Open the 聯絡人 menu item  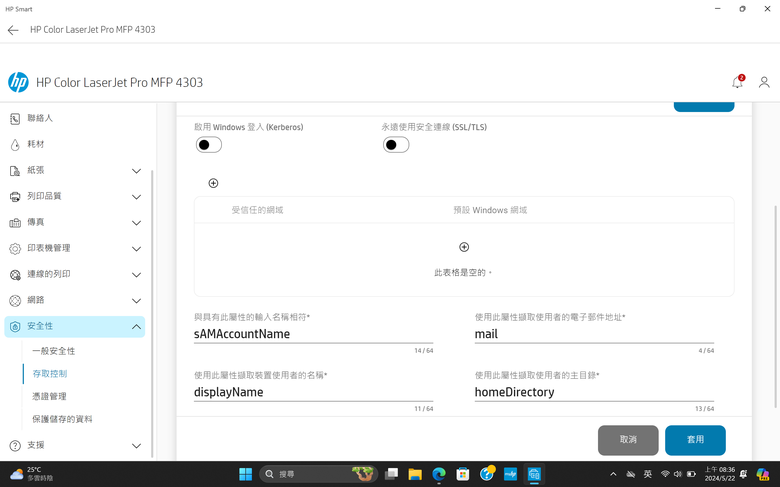(x=75, y=118)
